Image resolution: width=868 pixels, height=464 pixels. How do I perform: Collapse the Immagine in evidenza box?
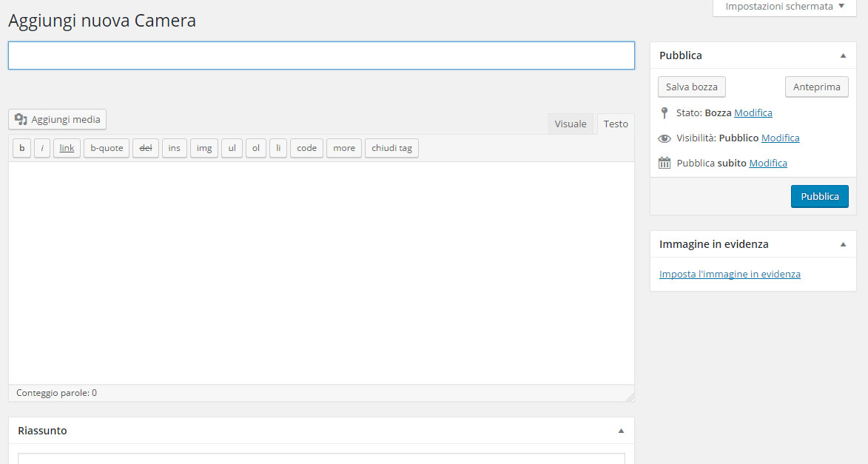click(x=842, y=243)
